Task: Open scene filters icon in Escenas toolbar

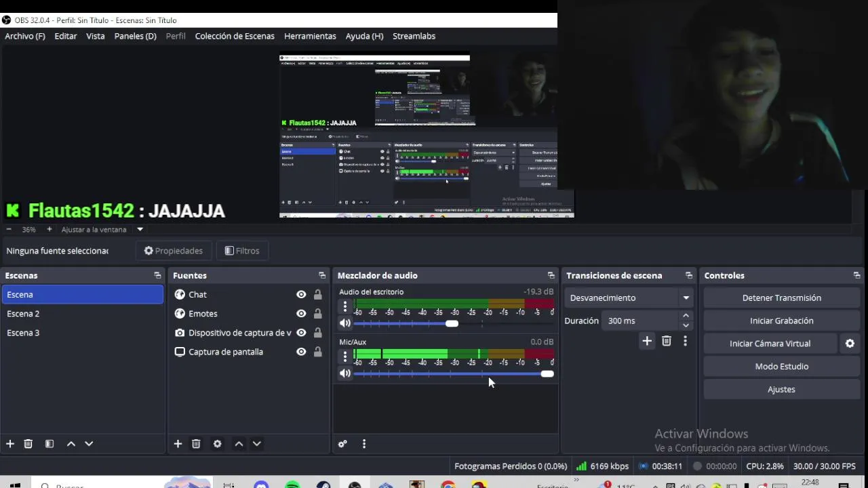Action: coord(50,444)
